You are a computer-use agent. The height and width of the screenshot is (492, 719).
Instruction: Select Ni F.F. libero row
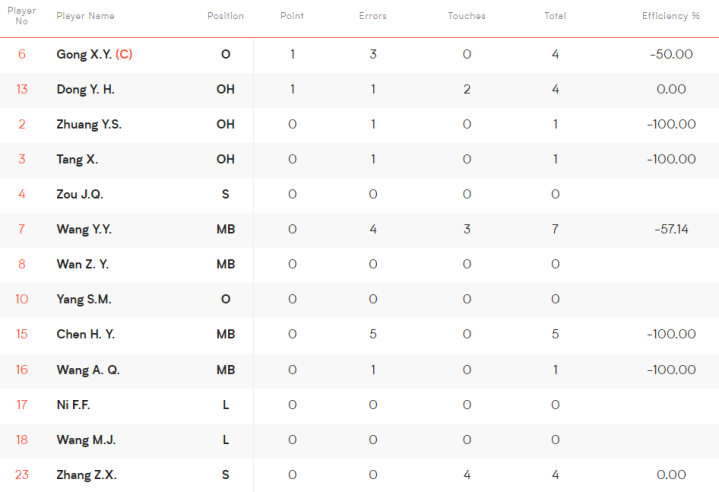pyautogui.click(x=360, y=404)
